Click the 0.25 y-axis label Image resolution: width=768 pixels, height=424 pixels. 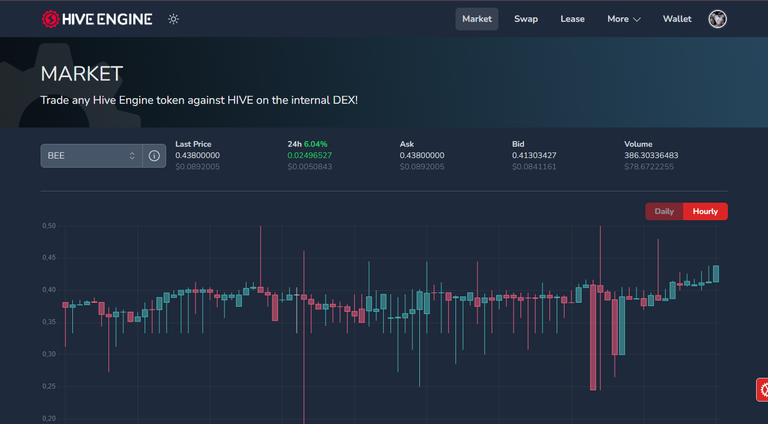coord(49,386)
